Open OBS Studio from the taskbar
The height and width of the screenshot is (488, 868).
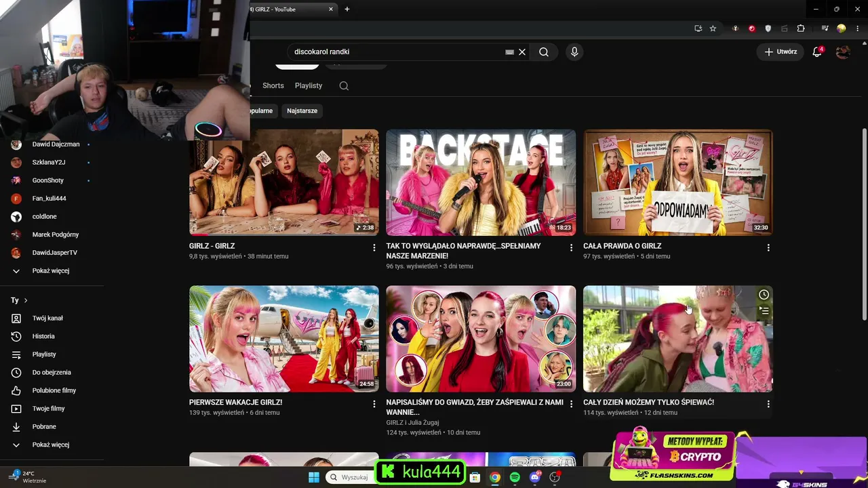coord(555,477)
